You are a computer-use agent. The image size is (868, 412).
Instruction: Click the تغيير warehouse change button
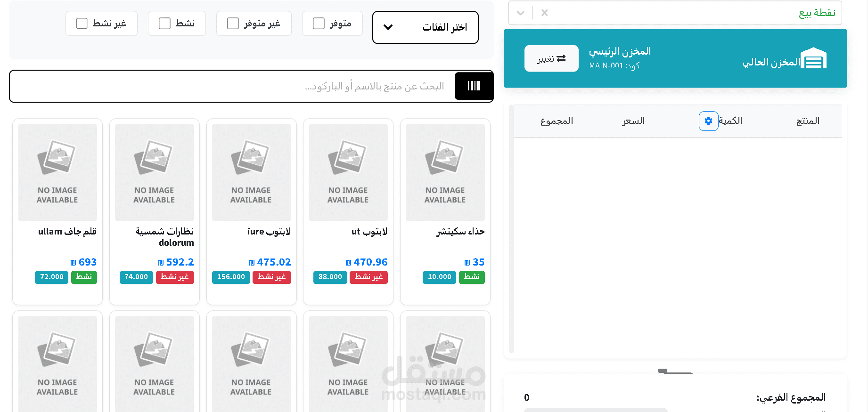[551, 58]
